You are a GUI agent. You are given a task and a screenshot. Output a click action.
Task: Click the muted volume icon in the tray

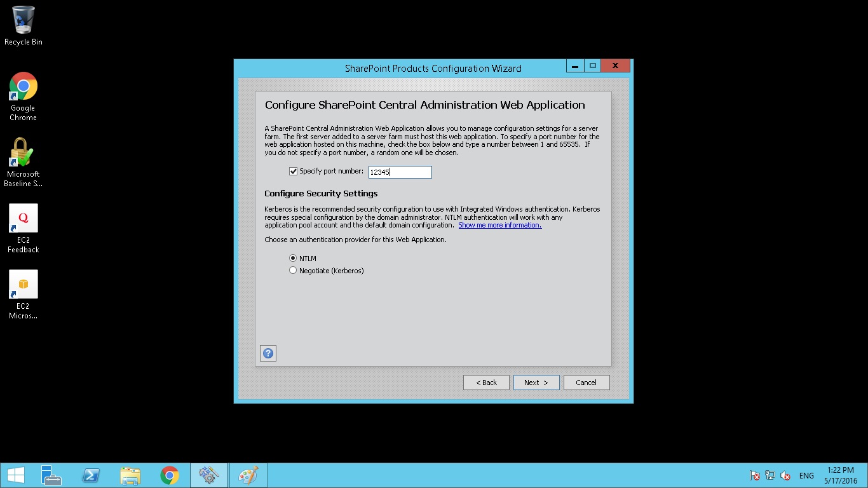tap(785, 475)
